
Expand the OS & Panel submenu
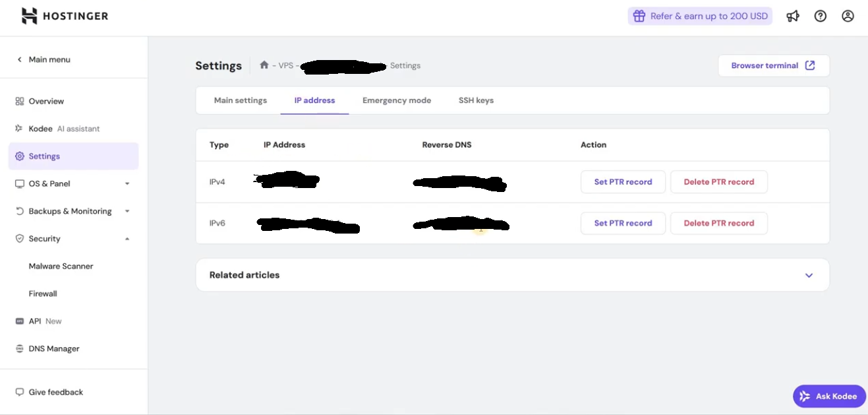click(127, 184)
